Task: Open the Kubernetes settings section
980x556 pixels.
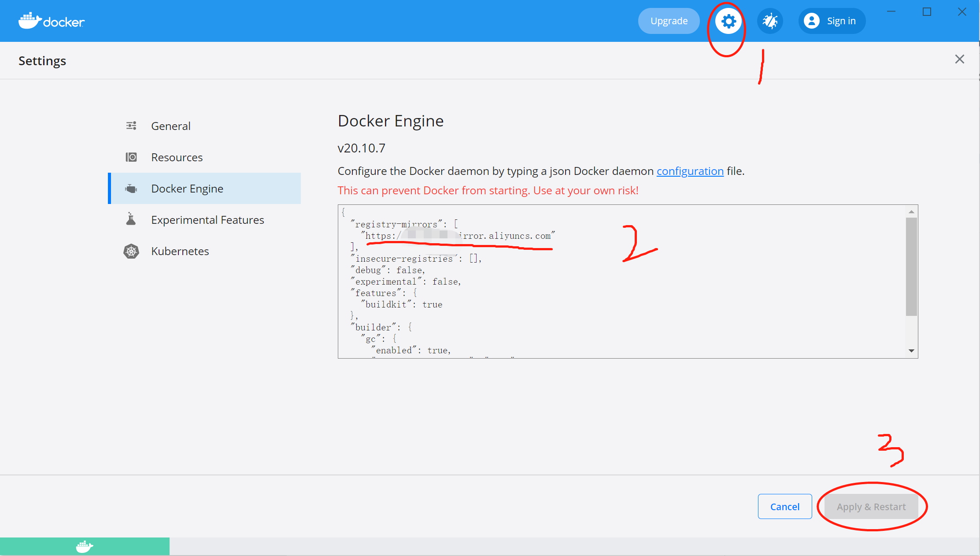Action: [x=180, y=251]
